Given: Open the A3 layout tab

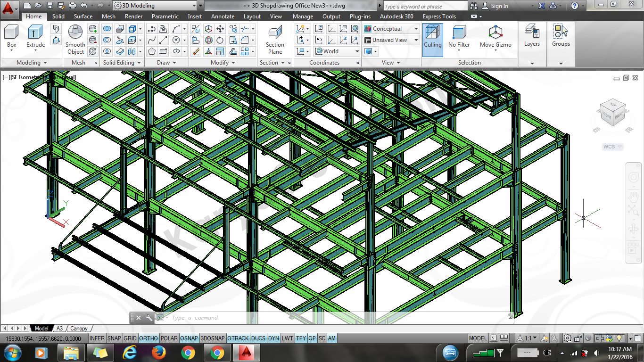Looking at the screenshot, I should coord(60,329).
